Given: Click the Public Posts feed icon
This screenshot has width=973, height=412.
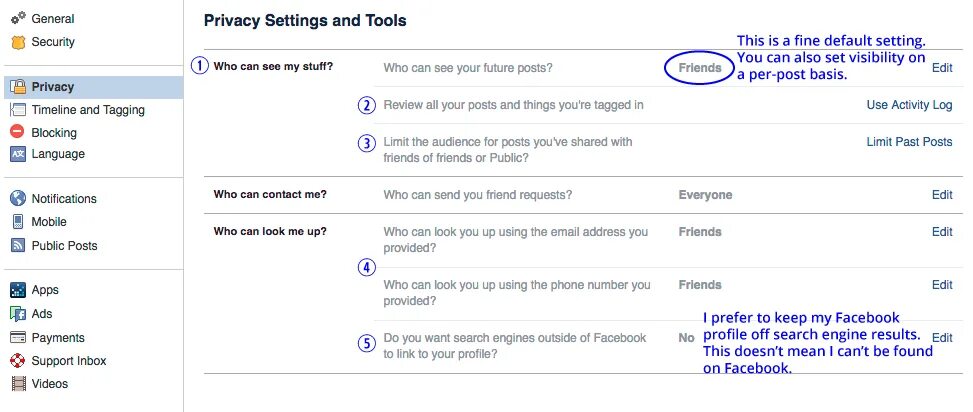Looking at the screenshot, I should coord(18,246).
